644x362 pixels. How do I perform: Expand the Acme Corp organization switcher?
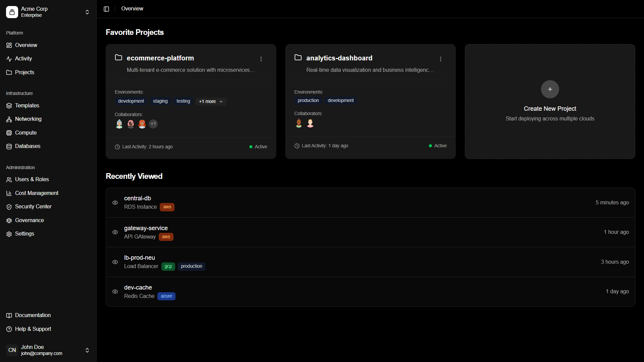point(87,12)
